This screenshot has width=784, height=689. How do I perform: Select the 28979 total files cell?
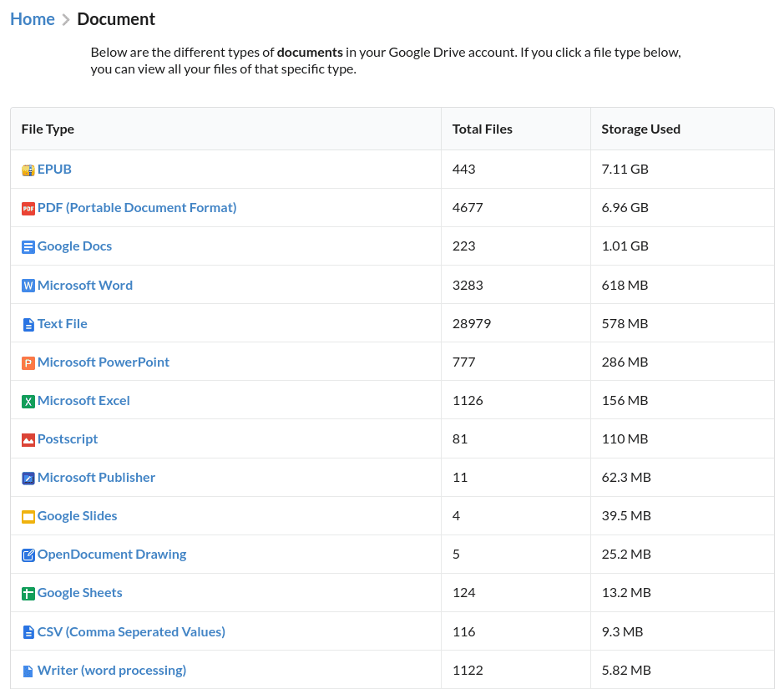[x=516, y=323]
